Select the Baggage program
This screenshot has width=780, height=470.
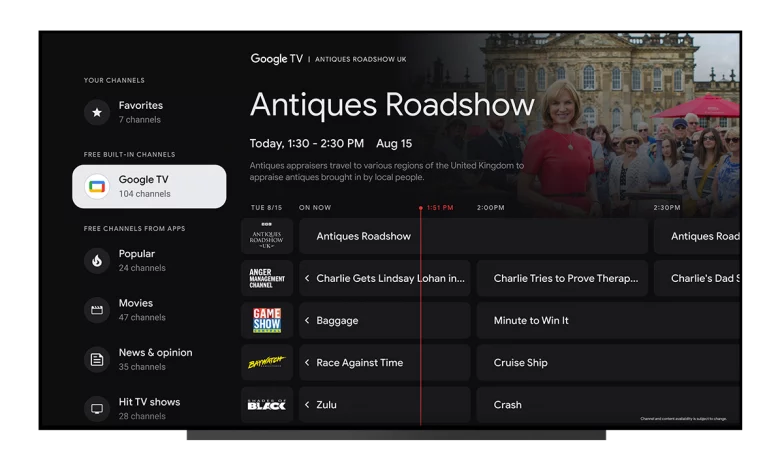[x=385, y=320]
